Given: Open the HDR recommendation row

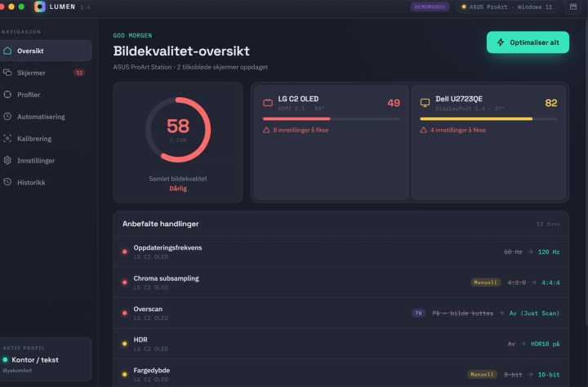Looking at the screenshot, I should [341, 344].
